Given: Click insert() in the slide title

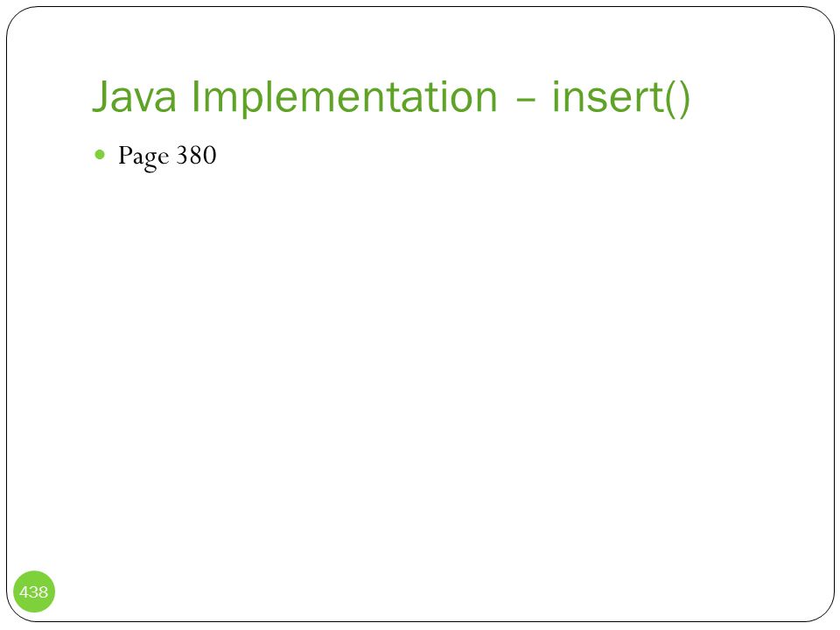Looking at the screenshot, I should coord(621,97).
